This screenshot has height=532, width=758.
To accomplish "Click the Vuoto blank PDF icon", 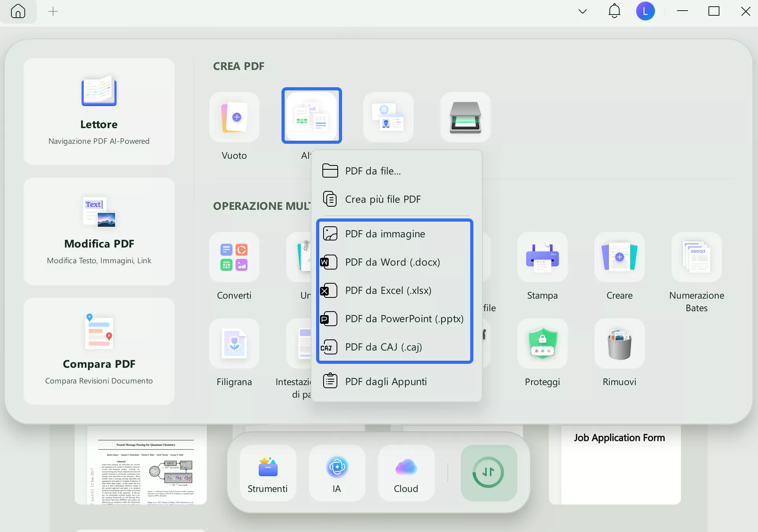I will (234, 117).
